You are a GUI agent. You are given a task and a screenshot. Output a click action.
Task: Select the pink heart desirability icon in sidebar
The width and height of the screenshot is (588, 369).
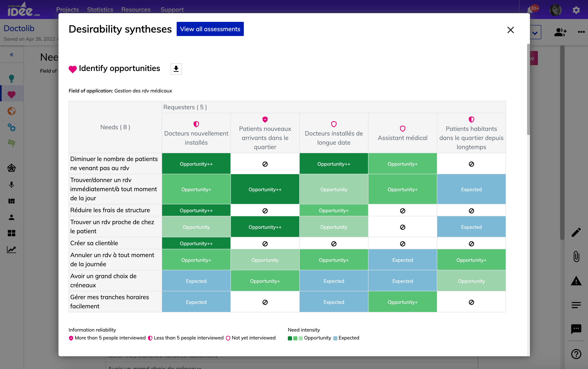[12, 94]
